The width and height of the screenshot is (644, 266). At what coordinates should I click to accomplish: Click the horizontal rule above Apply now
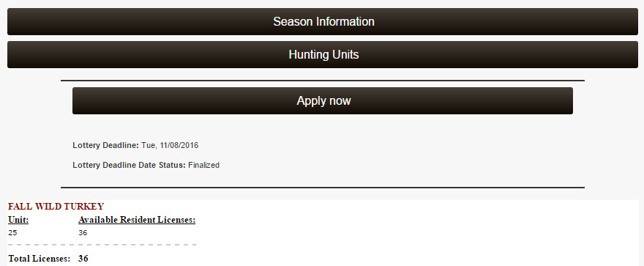(x=323, y=81)
